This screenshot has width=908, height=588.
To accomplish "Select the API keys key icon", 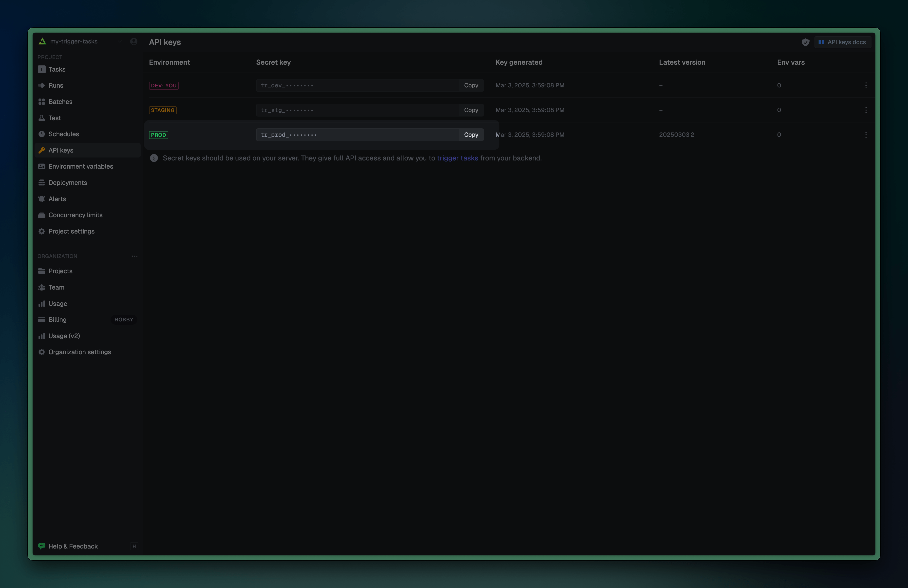I will [x=42, y=150].
